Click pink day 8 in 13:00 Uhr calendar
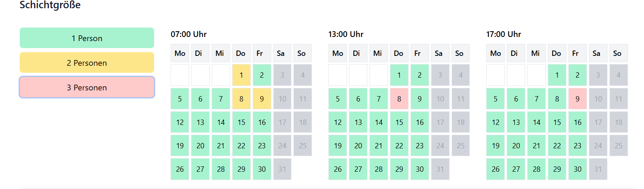This screenshot has width=644, height=189. [x=399, y=99]
